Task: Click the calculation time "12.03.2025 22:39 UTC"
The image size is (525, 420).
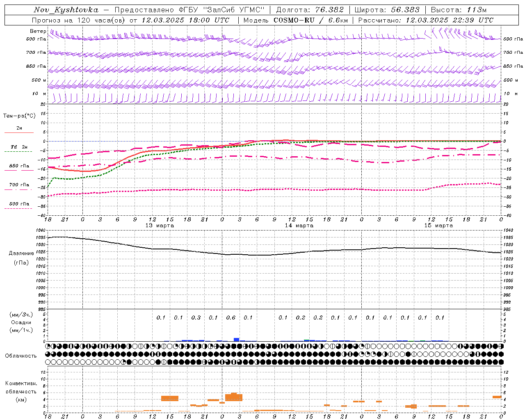Action: [x=450, y=20]
